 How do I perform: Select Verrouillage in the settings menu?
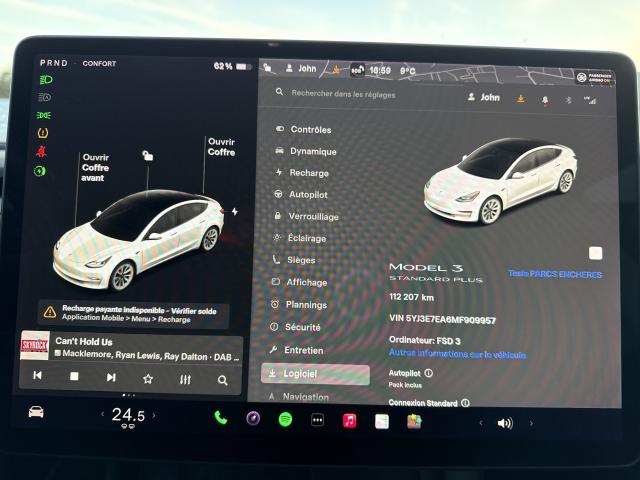[x=313, y=216]
